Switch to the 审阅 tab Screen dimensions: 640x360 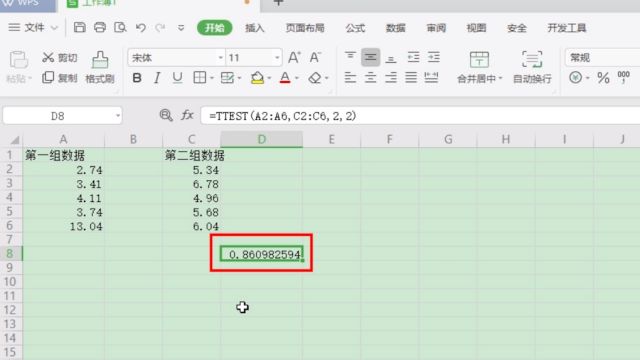436,28
